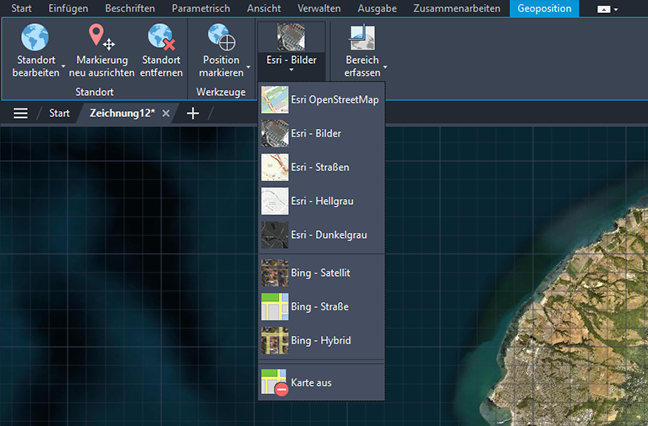This screenshot has width=648, height=426.
Task: Click the Standort bearbeiten globe icon
Action: pyautogui.click(x=35, y=37)
